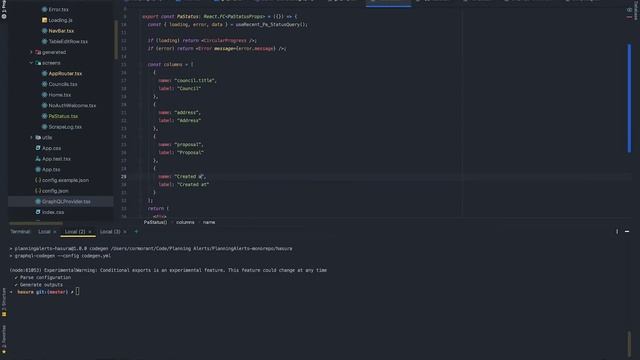
Task: Expand the utils folder arrow
Action: tap(31, 138)
